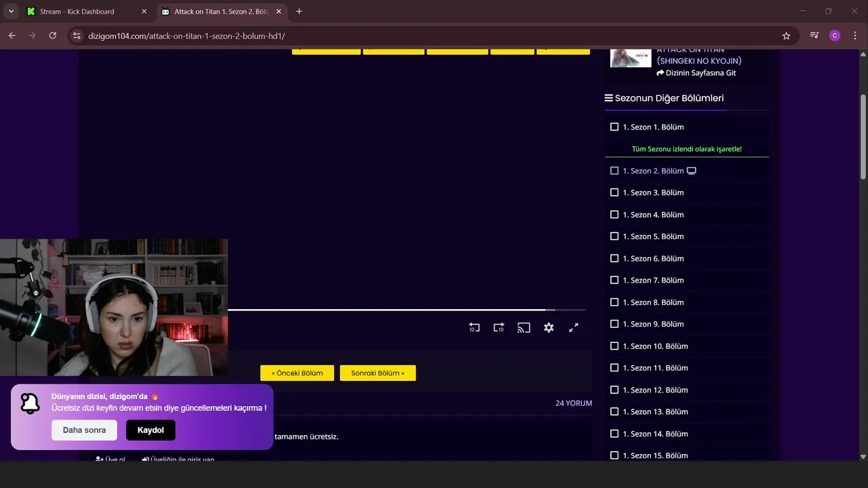Switch to Stream - Kick Dashboard tab

point(87,12)
